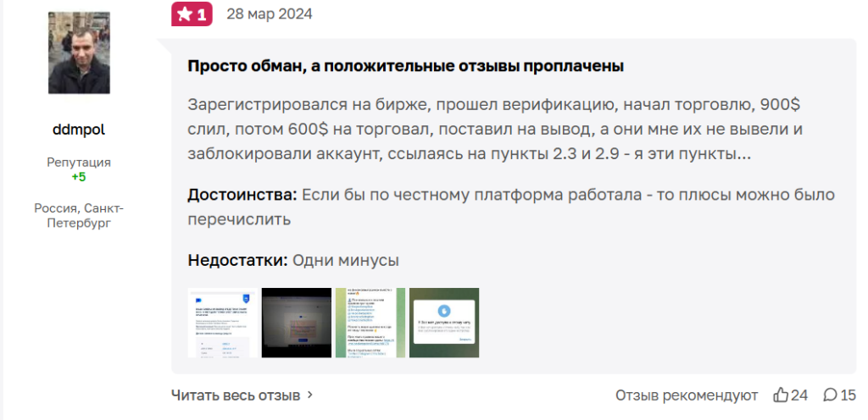Click the 'Достоинства:' label
The width and height of the screenshot is (868, 420).
pyautogui.click(x=242, y=195)
